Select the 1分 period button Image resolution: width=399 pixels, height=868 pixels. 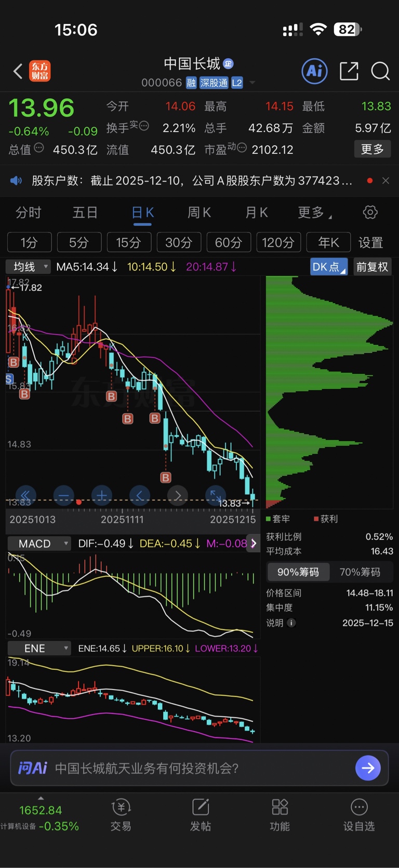29,242
